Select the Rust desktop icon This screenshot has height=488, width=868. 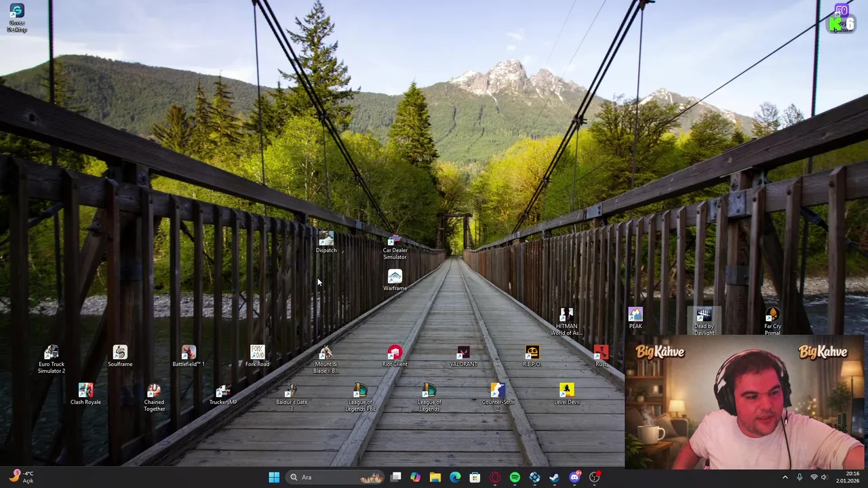pyautogui.click(x=601, y=357)
